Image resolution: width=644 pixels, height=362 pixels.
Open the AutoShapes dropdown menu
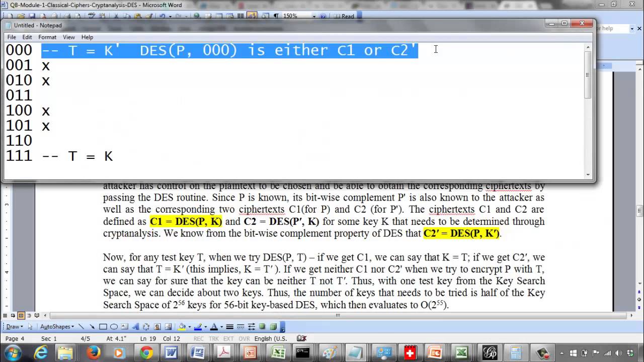pos(57,327)
